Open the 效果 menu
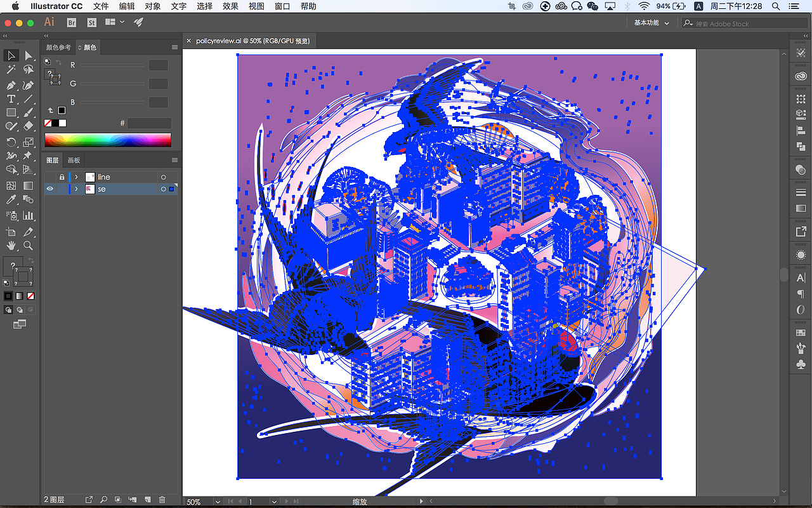Viewport: 812px width, 508px height. click(x=230, y=6)
